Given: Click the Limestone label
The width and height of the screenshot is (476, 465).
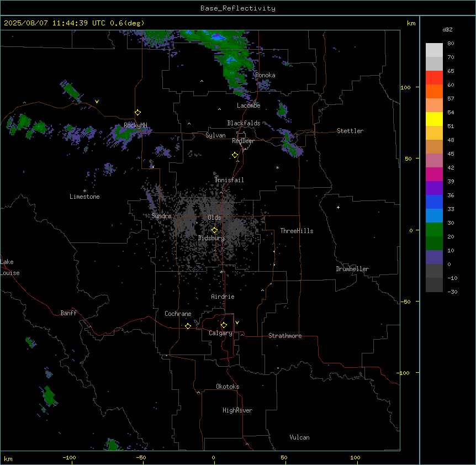Looking at the screenshot, I should [x=84, y=197].
